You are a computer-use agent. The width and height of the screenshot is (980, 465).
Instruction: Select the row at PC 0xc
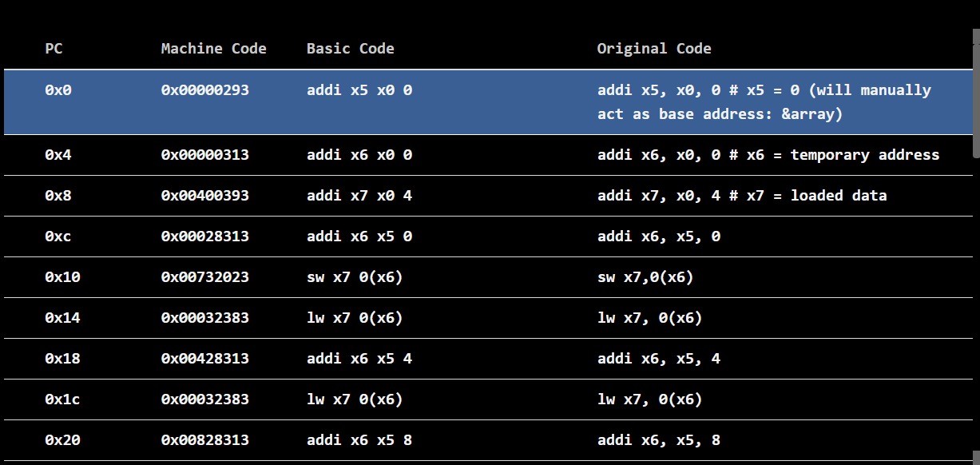[x=489, y=236]
